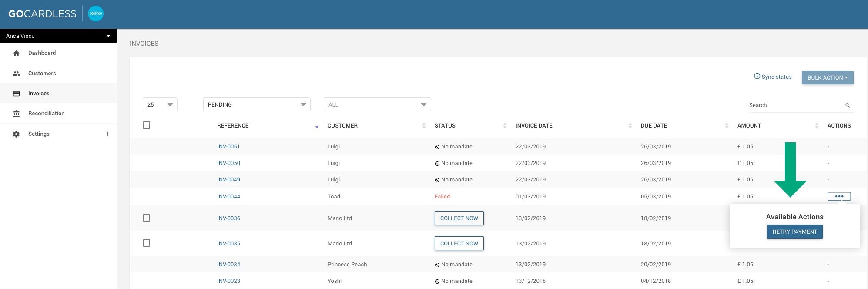Click the Invoices card icon
Image resolution: width=868 pixels, height=289 pixels.
(x=17, y=94)
